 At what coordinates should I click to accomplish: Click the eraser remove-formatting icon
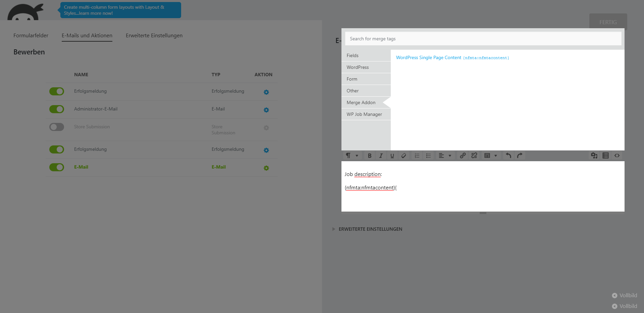click(x=404, y=155)
